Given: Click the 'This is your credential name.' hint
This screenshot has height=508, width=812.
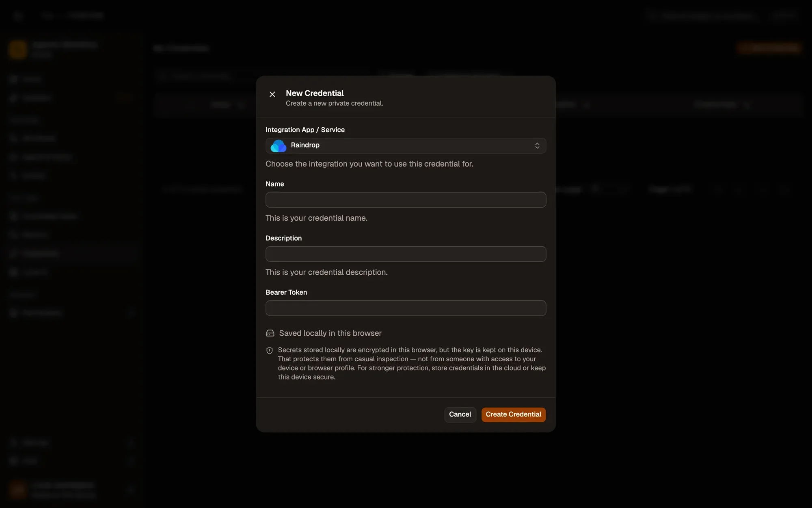Looking at the screenshot, I should (x=316, y=218).
